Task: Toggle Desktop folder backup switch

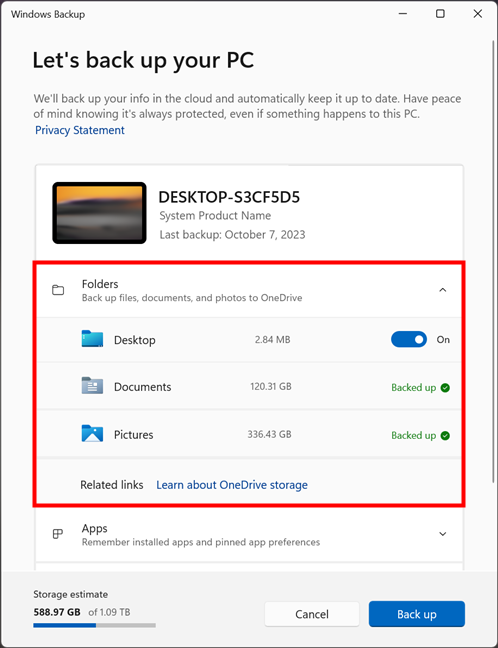Action: [409, 340]
